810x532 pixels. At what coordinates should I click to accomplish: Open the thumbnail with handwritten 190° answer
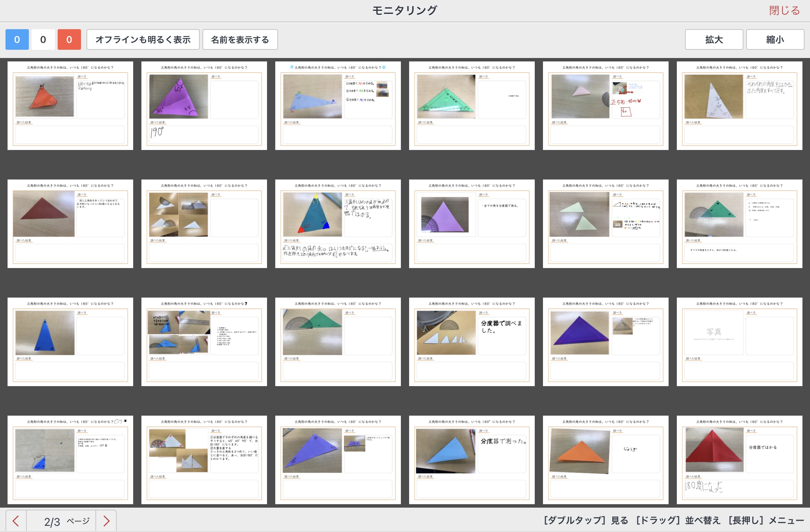pyautogui.click(x=204, y=105)
